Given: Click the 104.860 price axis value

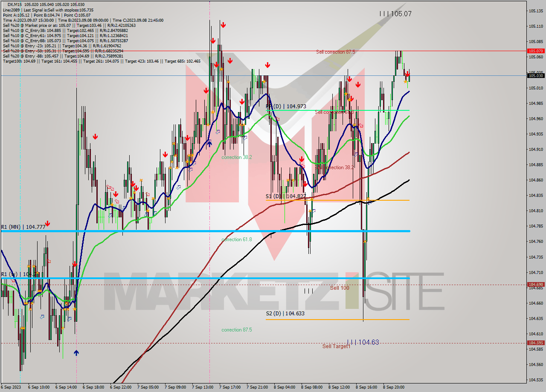Looking at the screenshot, I should tap(536, 180).
